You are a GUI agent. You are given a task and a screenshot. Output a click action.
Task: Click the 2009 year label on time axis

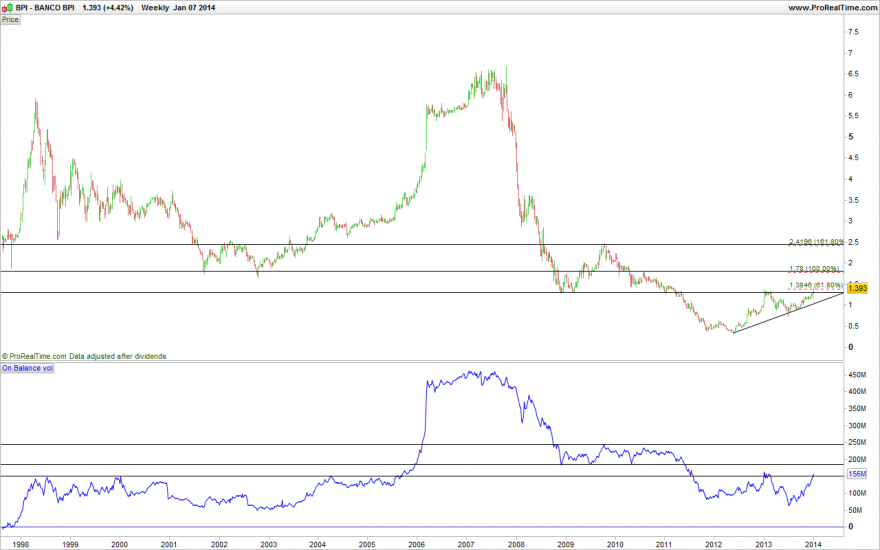[566, 544]
